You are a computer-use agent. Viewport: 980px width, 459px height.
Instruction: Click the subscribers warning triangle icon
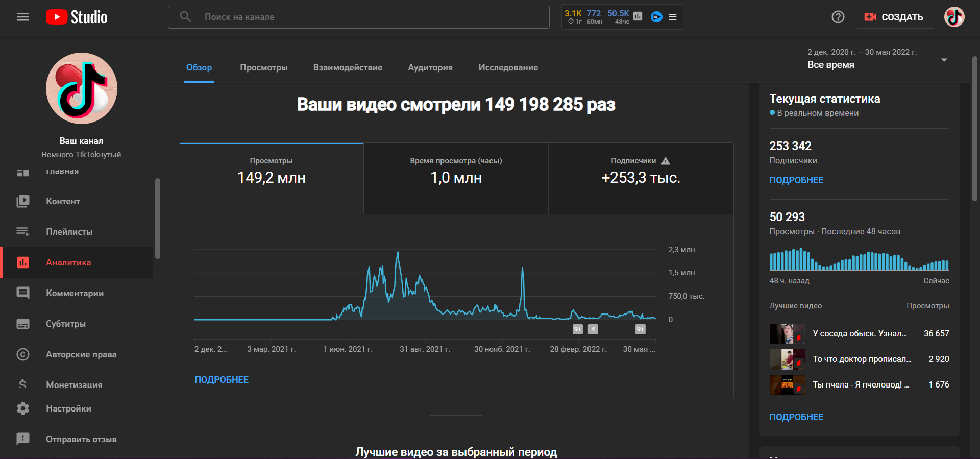tap(666, 161)
